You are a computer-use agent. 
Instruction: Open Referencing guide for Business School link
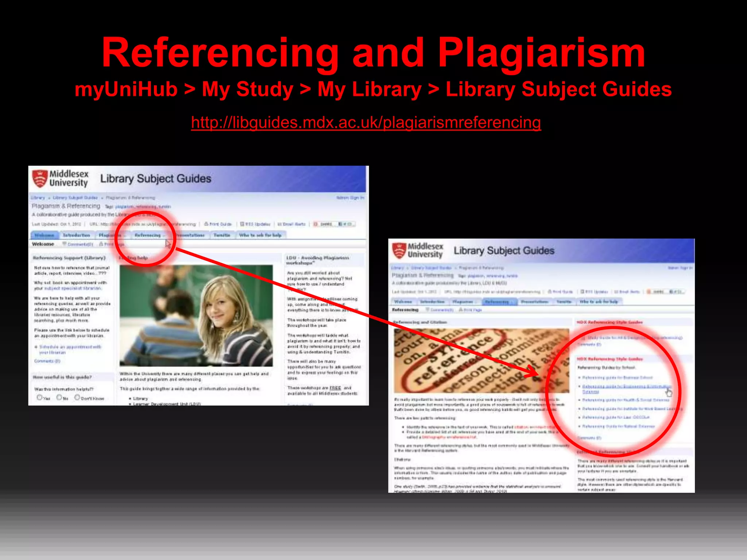point(617,378)
